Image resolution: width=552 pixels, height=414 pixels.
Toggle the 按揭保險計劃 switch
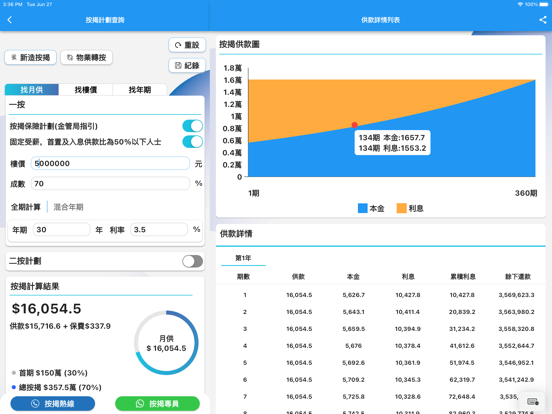[192, 126]
